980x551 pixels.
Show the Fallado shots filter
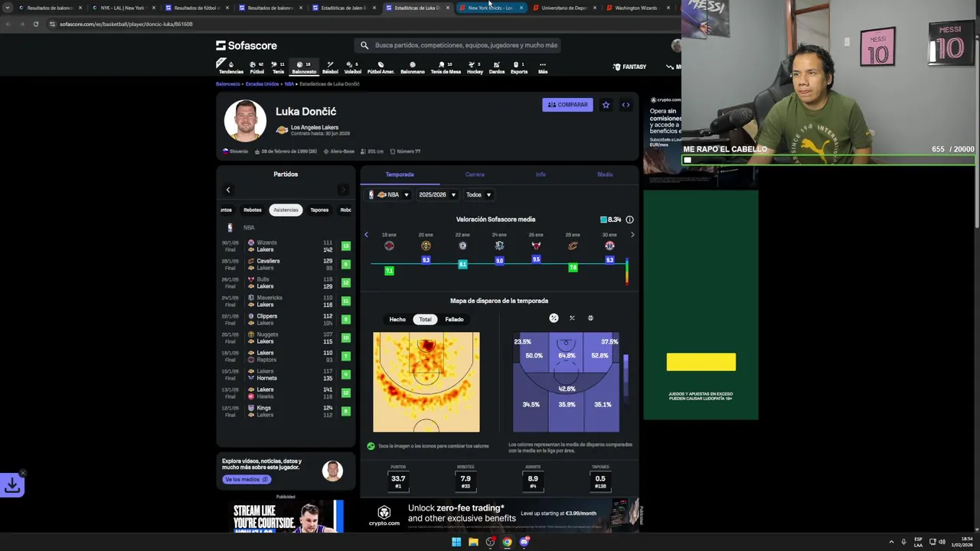click(454, 319)
